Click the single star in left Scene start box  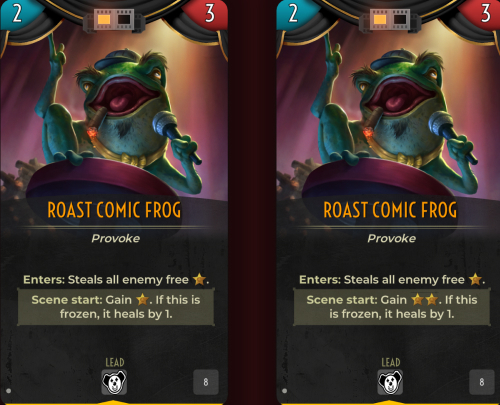coord(142,300)
